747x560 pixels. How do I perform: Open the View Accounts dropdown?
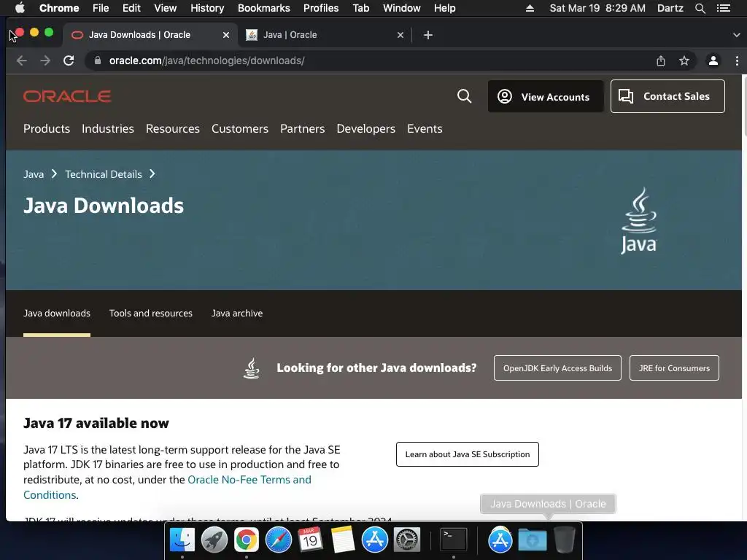(546, 96)
